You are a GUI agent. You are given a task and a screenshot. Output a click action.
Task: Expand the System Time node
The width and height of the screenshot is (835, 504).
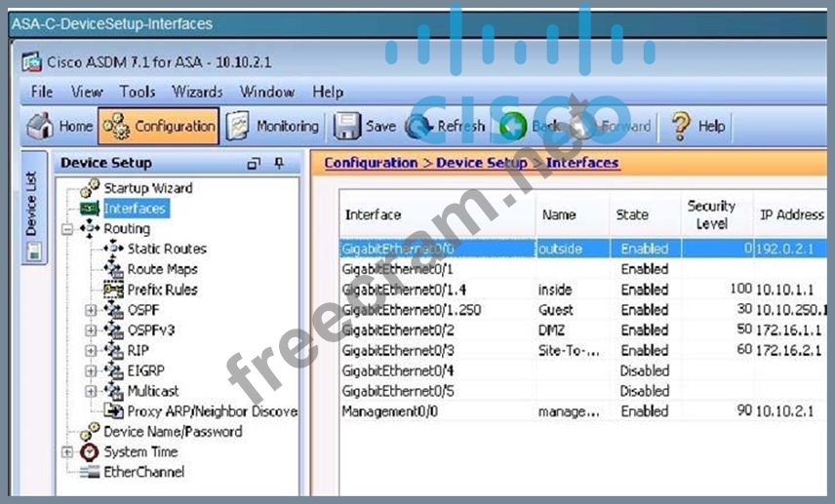click(x=67, y=452)
